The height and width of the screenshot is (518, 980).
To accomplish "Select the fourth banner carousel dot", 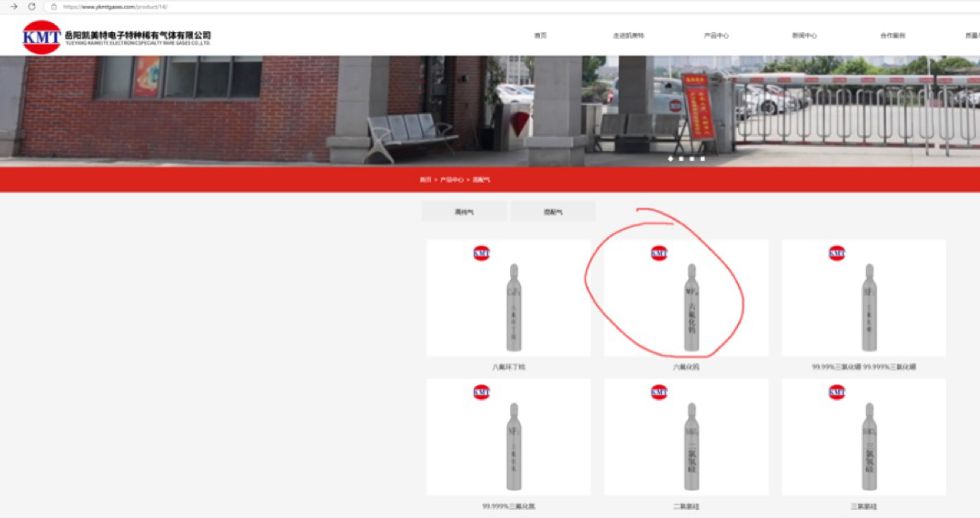I will 703,158.
